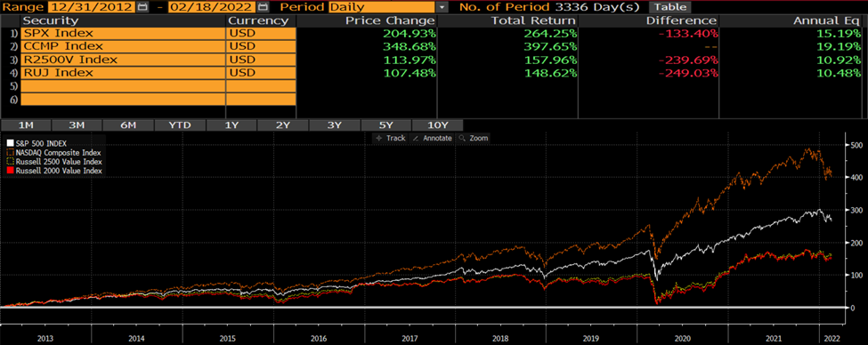868x345 pixels.
Task: Click RUJ total return value 148.62%
Action: coord(552,73)
